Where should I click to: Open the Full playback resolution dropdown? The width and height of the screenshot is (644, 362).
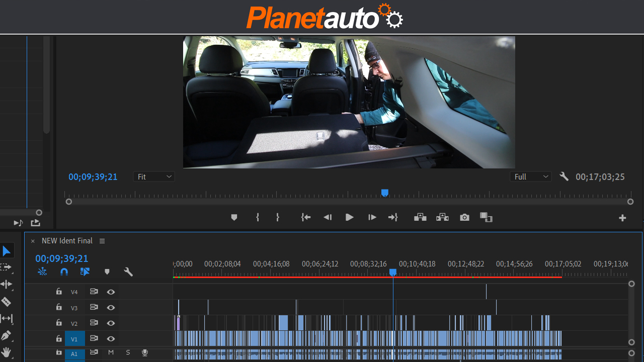pyautogui.click(x=531, y=177)
